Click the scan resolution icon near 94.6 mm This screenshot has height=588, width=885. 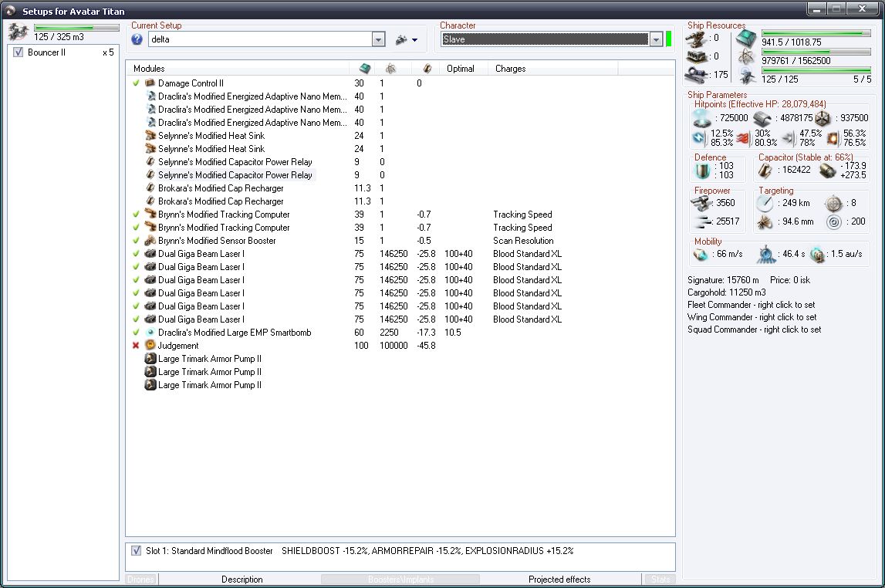765,221
